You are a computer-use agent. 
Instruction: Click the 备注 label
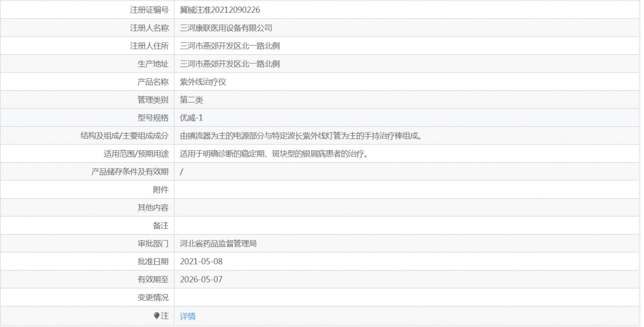point(161,226)
